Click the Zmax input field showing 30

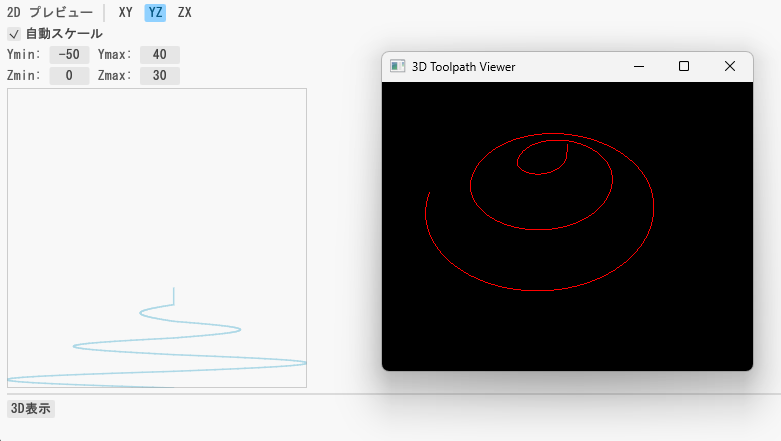159,76
